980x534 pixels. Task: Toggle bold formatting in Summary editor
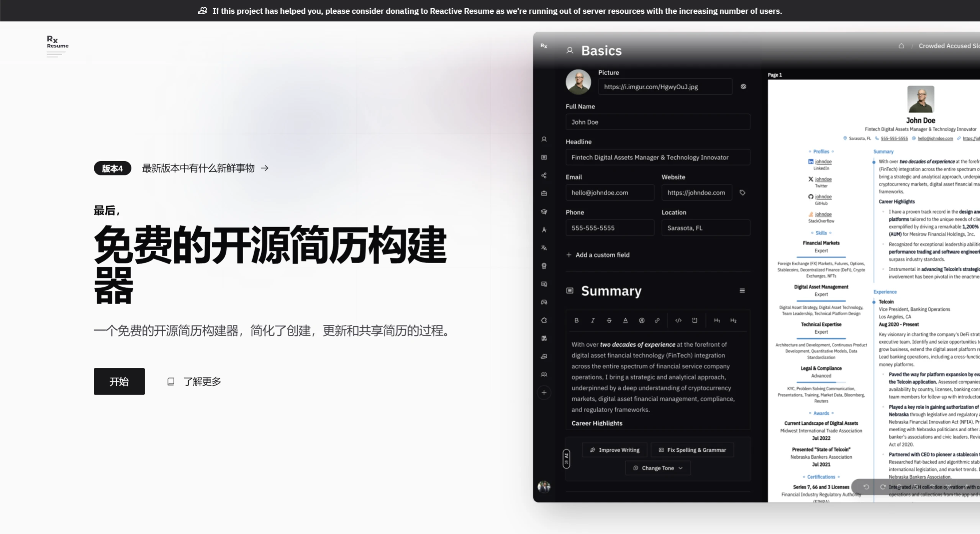coord(576,320)
